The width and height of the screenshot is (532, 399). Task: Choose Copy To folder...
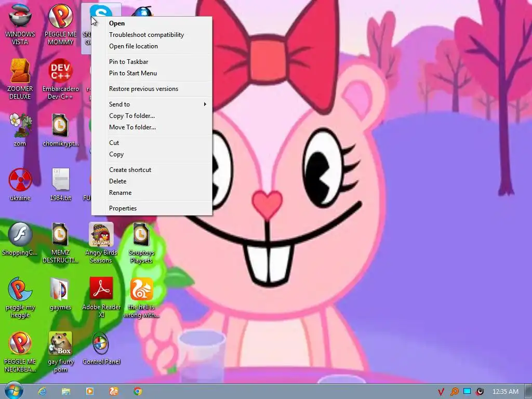tap(152, 116)
